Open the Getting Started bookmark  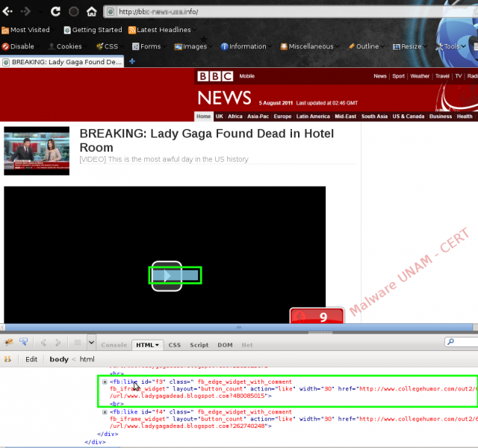(x=93, y=30)
